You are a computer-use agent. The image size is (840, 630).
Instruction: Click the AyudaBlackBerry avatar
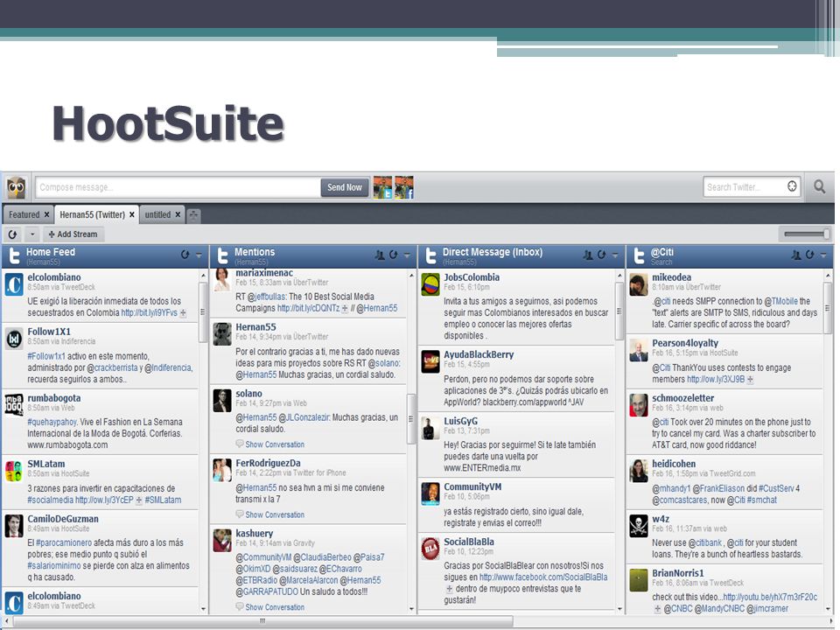[x=430, y=362]
